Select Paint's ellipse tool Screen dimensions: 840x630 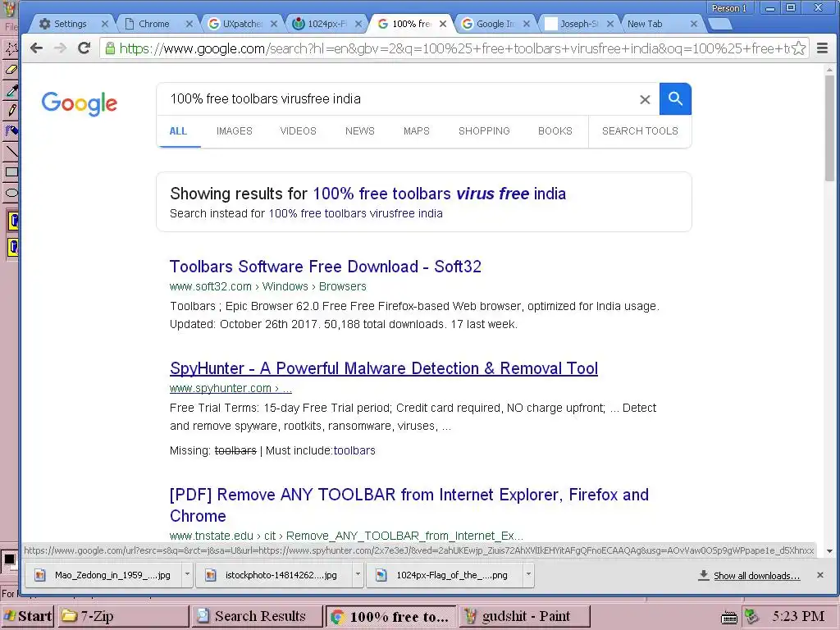11,193
